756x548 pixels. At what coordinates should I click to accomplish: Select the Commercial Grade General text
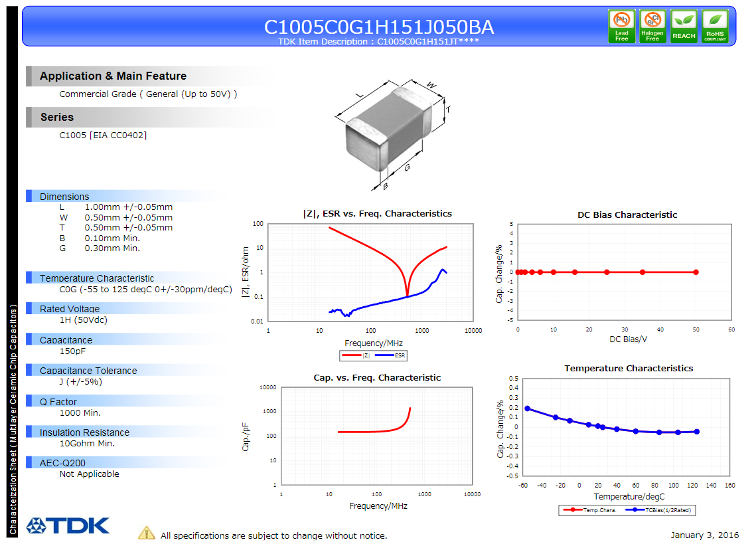[148, 94]
